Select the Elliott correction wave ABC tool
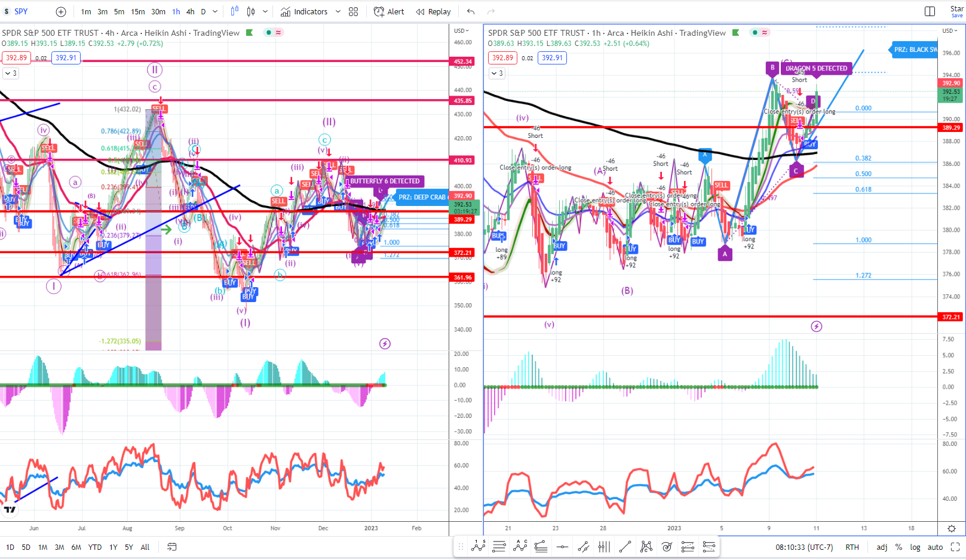 pyautogui.click(x=520, y=546)
